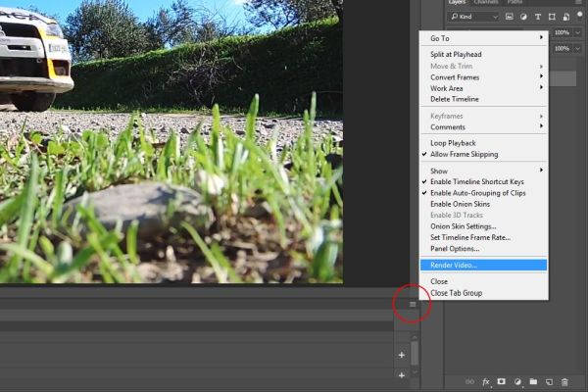The width and height of the screenshot is (588, 392).
Task: Uncheck Enable Auto-Grouping of Clips
Action: (x=484, y=193)
